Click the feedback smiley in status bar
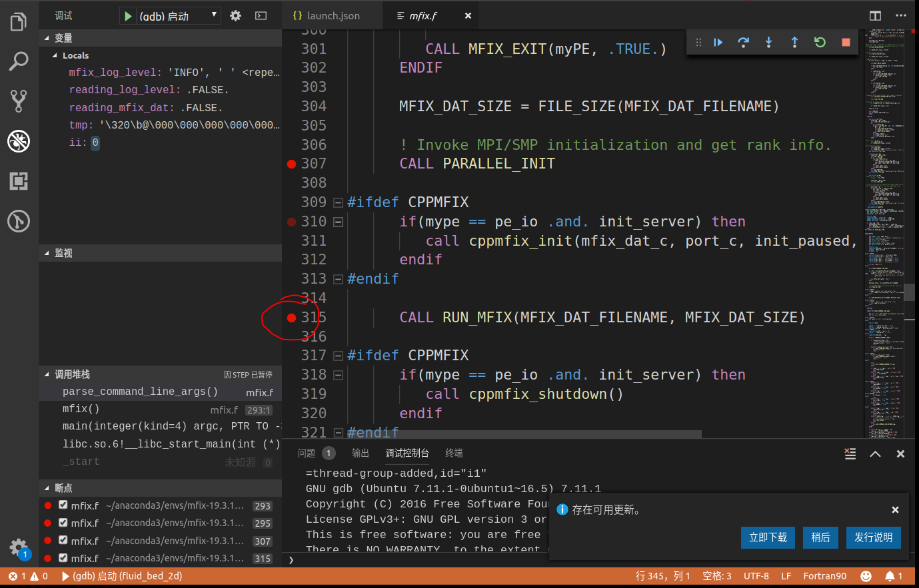The height and width of the screenshot is (588, 919). 866,576
